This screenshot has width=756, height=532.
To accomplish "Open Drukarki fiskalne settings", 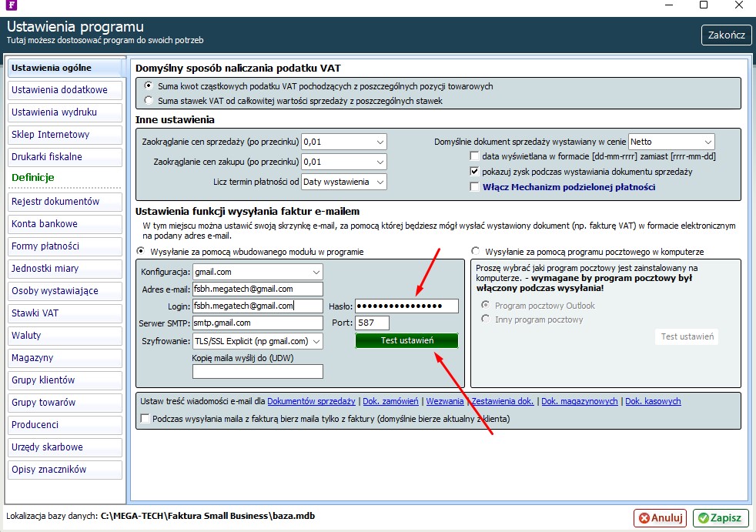I will point(65,157).
